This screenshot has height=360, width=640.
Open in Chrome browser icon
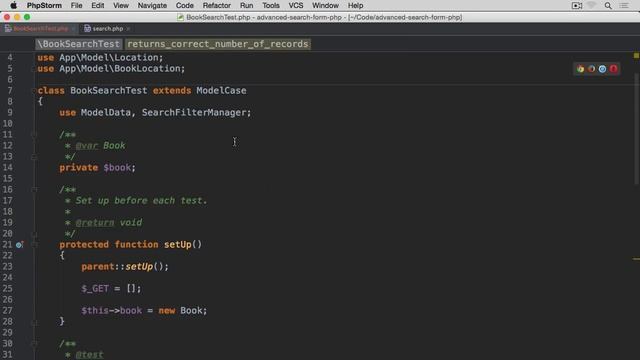[580, 69]
